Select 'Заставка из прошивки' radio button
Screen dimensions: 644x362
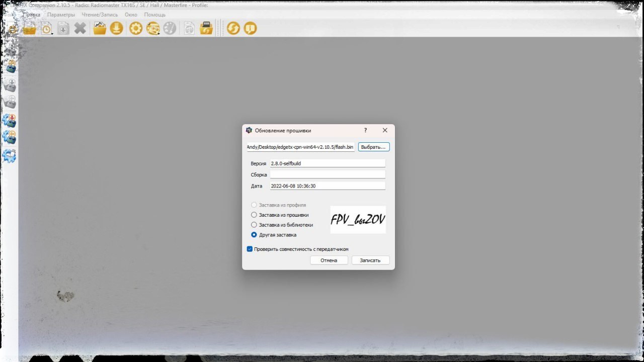tap(254, 215)
